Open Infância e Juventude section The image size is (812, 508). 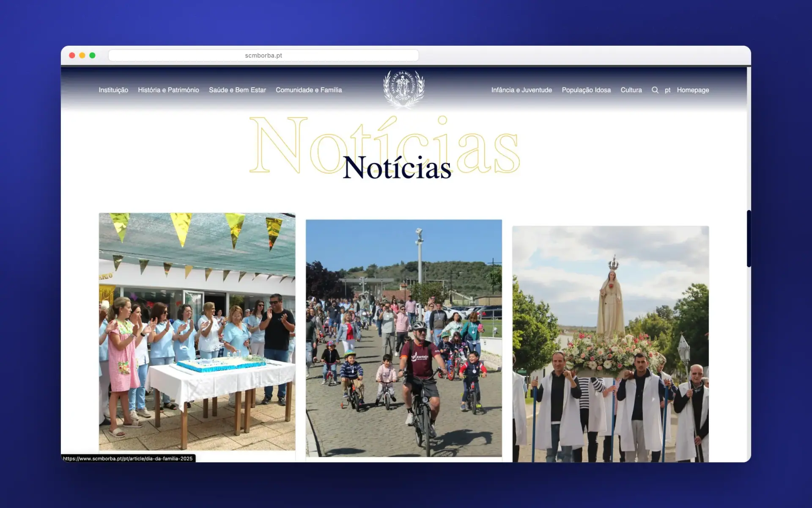tap(521, 90)
